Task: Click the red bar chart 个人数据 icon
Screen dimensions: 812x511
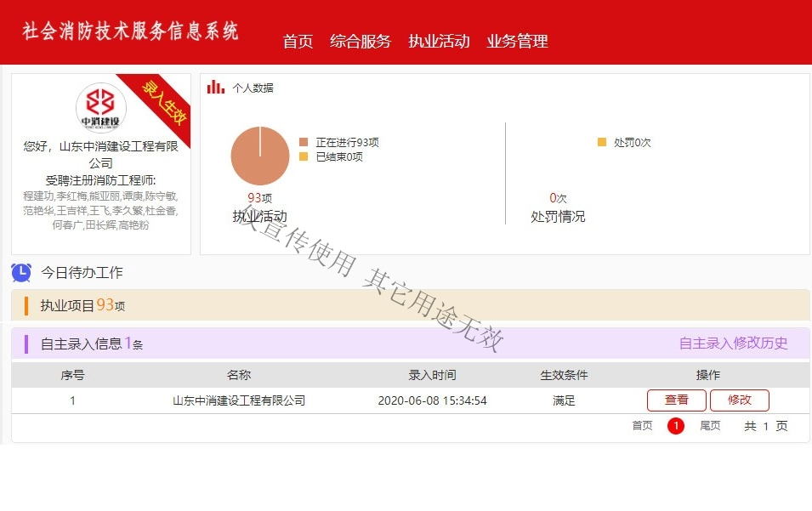Action: [x=216, y=87]
